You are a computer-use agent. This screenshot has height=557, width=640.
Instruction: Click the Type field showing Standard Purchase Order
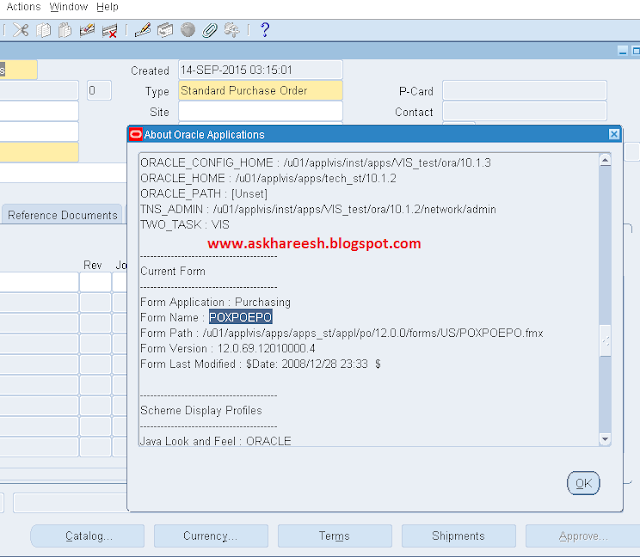[260, 91]
